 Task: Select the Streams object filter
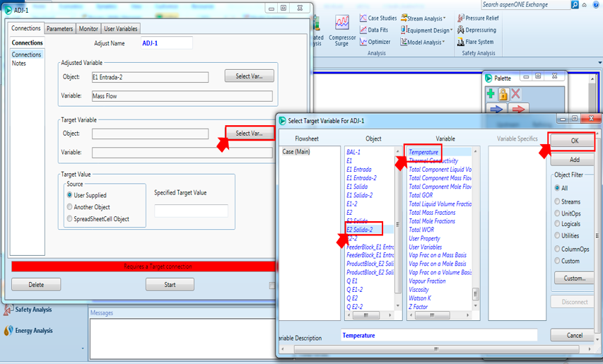pyautogui.click(x=558, y=201)
